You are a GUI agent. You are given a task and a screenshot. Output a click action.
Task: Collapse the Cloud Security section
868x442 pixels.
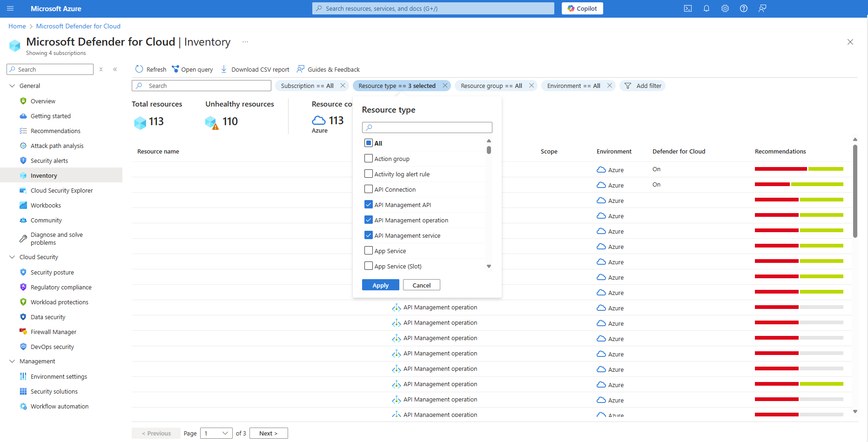pos(13,257)
